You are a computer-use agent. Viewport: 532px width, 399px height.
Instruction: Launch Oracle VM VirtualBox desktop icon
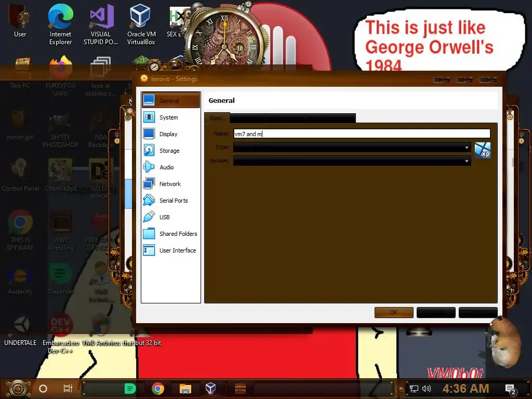tap(141, 24)
